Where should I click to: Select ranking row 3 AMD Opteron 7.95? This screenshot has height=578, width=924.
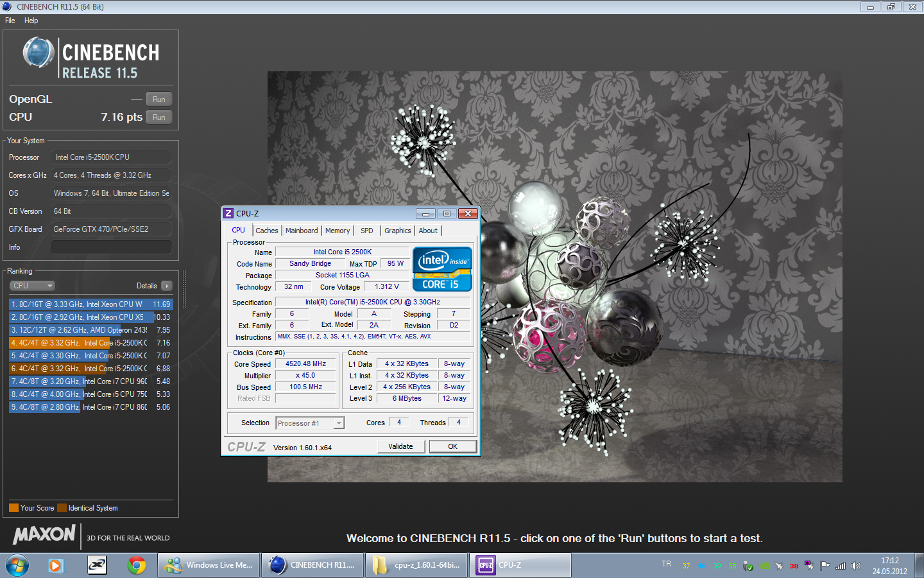91,330
